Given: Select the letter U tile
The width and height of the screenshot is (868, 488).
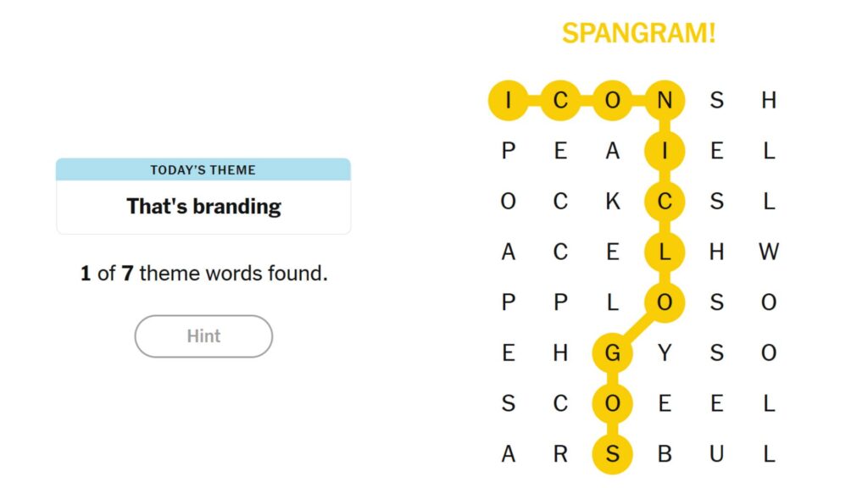Looking at the screenshot, I should click(716, 454).
